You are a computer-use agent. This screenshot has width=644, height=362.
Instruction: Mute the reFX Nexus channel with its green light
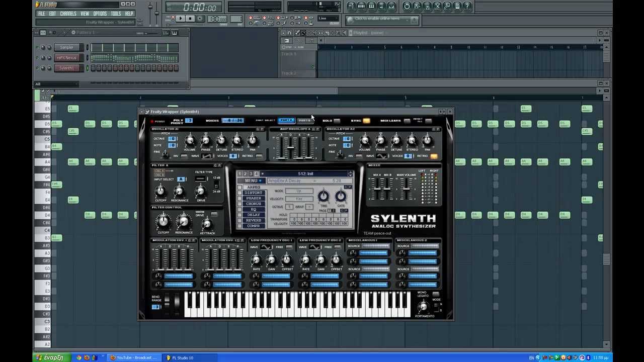[37, 58]
